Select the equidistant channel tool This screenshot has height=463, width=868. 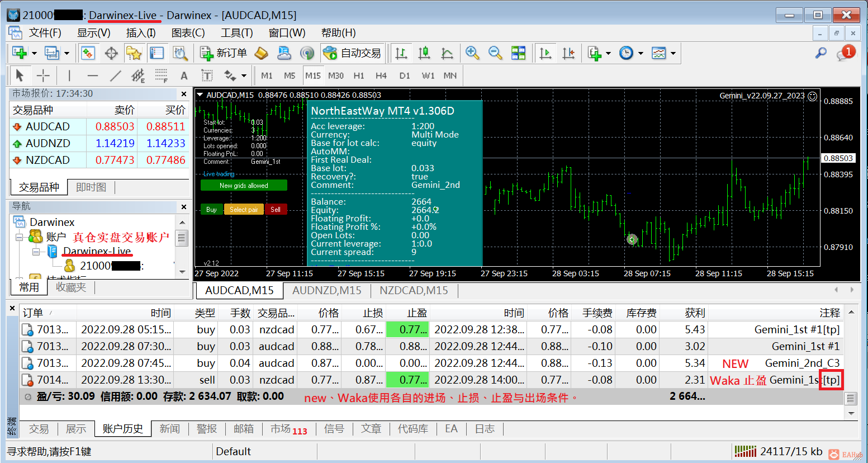tap(138, 75)
